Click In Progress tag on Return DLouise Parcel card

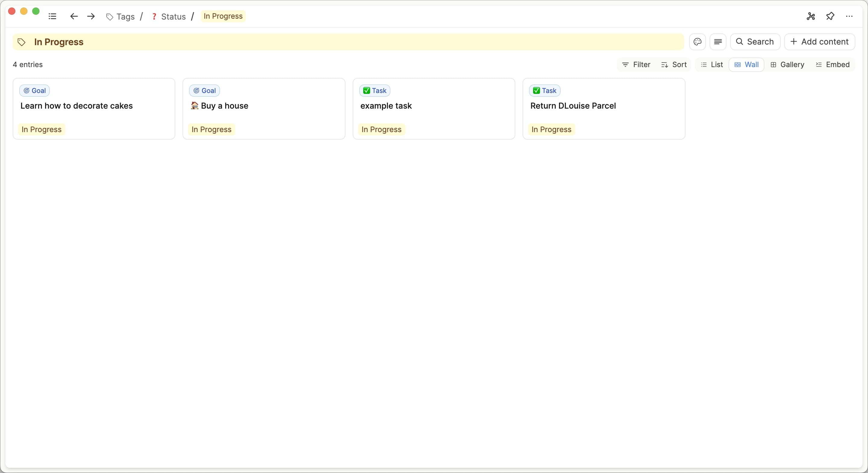click(551, 130)
